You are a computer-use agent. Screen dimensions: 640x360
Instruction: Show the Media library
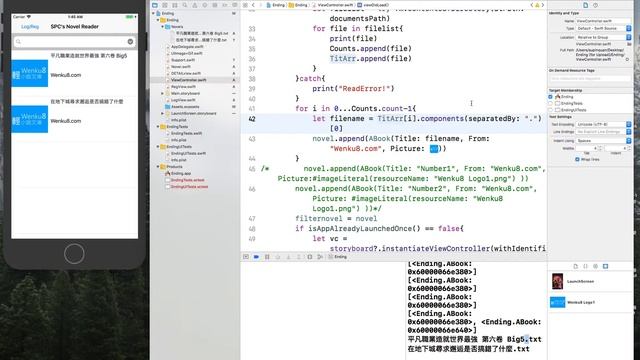click(x=605, y=266)
